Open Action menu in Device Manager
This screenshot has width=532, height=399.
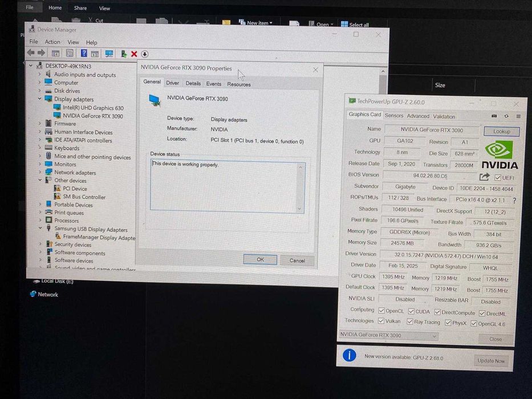pyautogui.click(x=52, y=42)
